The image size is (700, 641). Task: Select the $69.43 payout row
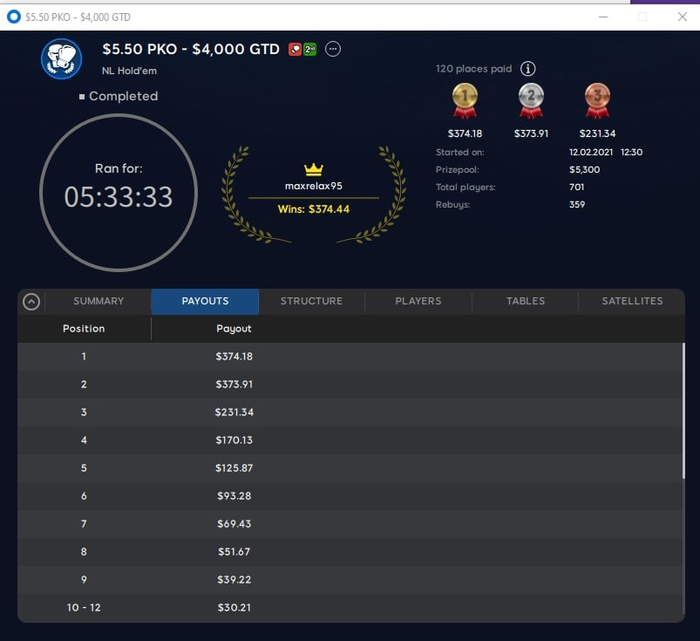coord(349,524)
